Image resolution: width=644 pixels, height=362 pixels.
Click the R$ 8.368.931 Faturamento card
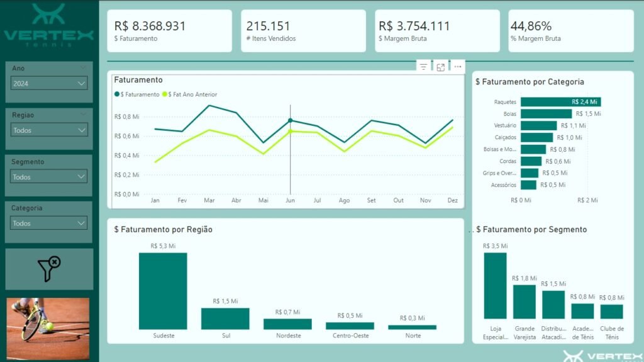(x=169, y=31)
